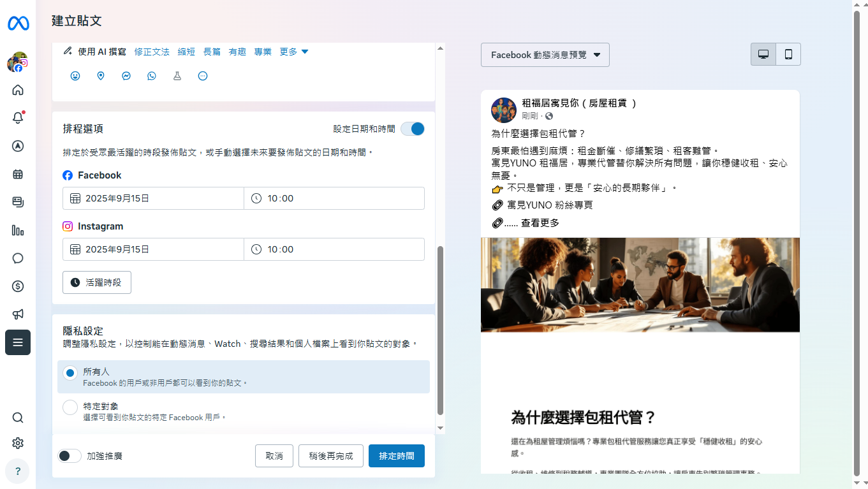Screen dimensions: 868x489
Task: Toggle 設定日期和時間 switch off
Action: pyautogui.click(x=413, y=129)
